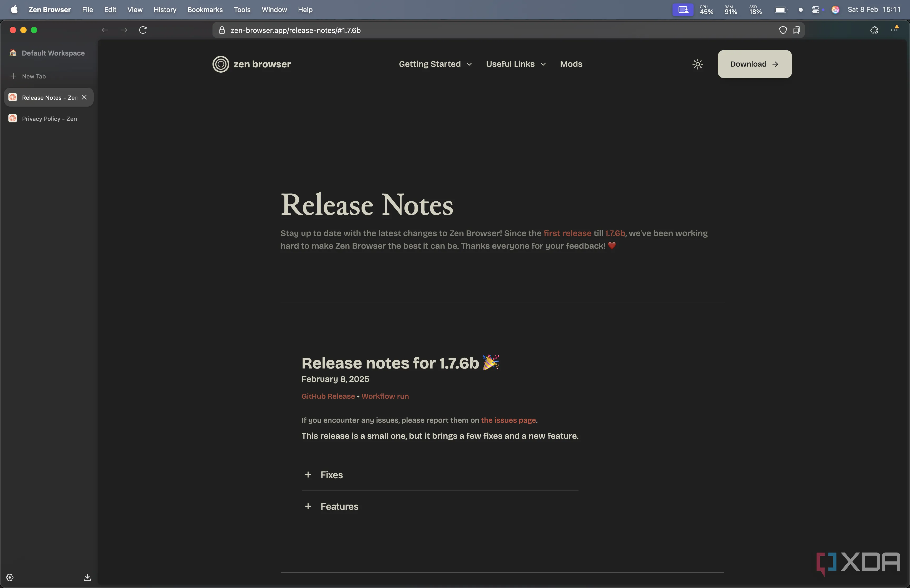
Task: Open the Useful Links dropdown
Action: click(x=516, y=64)
